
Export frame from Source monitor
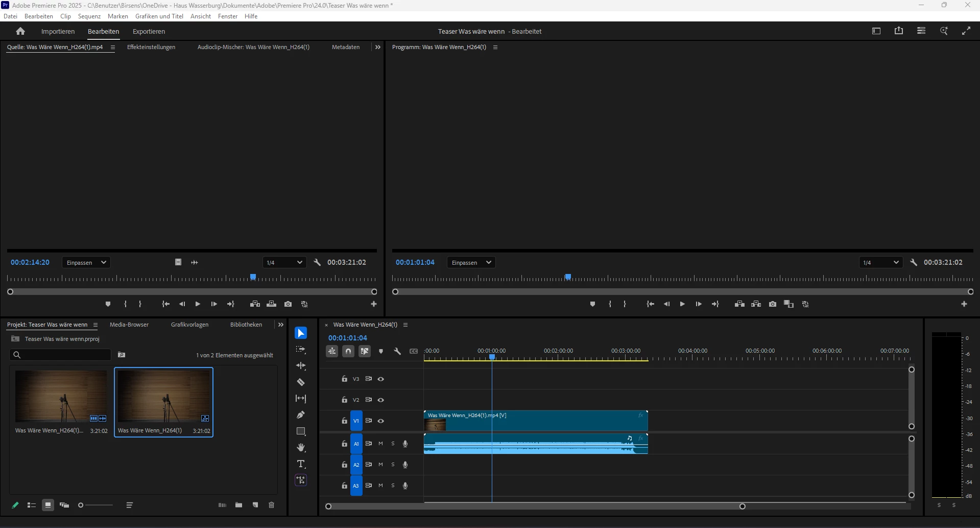[x=288, y=304]
